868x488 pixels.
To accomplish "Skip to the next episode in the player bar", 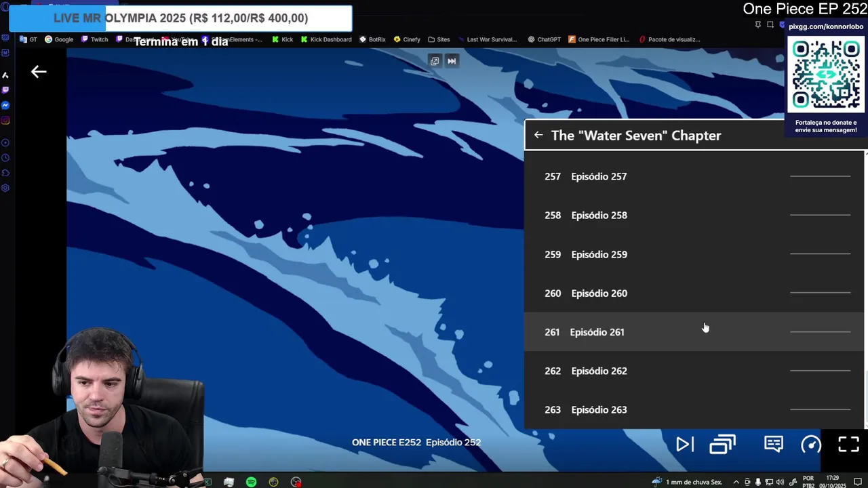I will [685, 445].
